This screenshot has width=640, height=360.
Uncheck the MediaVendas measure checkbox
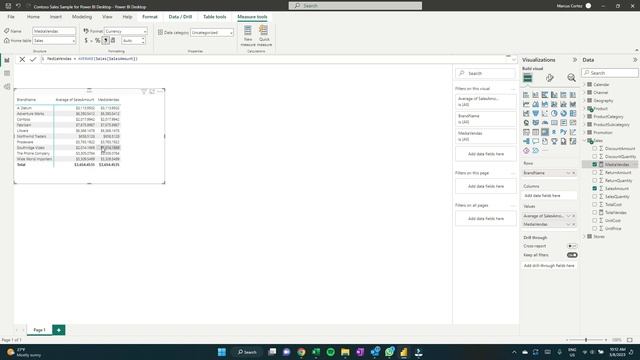[595, 164]
